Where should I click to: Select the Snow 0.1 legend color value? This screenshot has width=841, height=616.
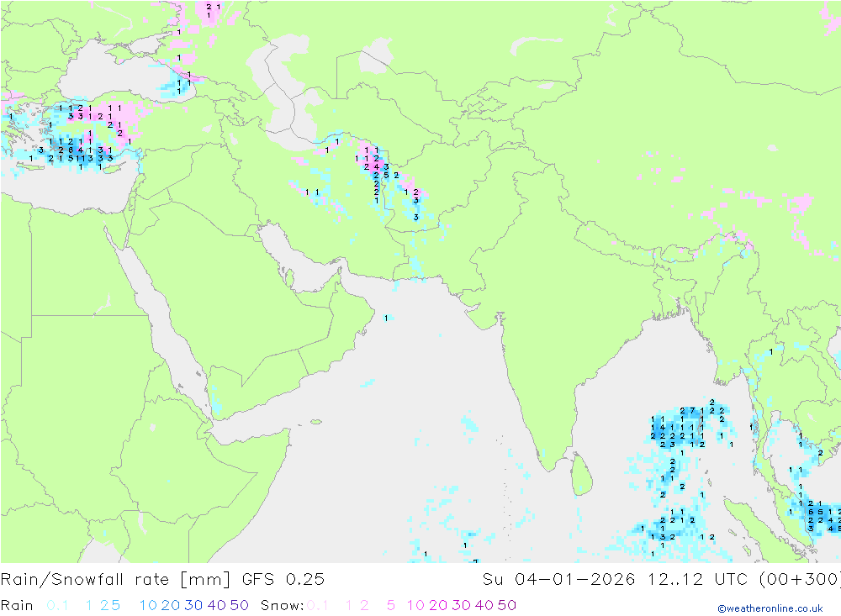point(318,605)
